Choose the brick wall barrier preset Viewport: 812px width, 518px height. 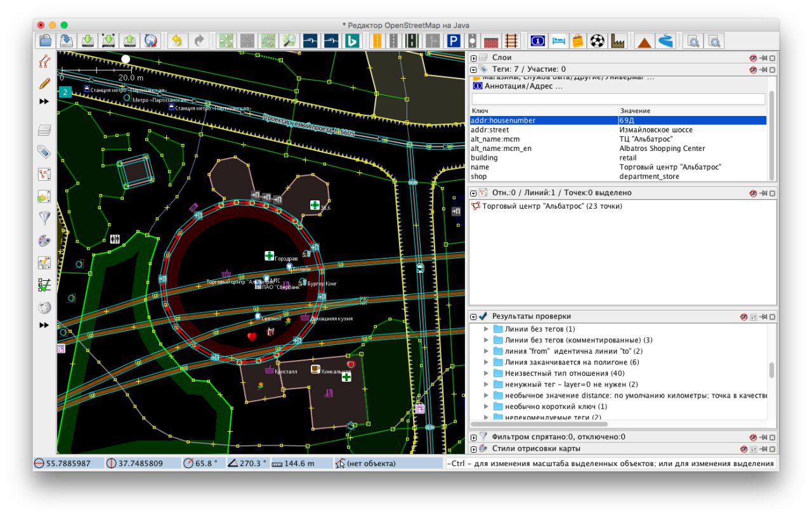(491, 41)
